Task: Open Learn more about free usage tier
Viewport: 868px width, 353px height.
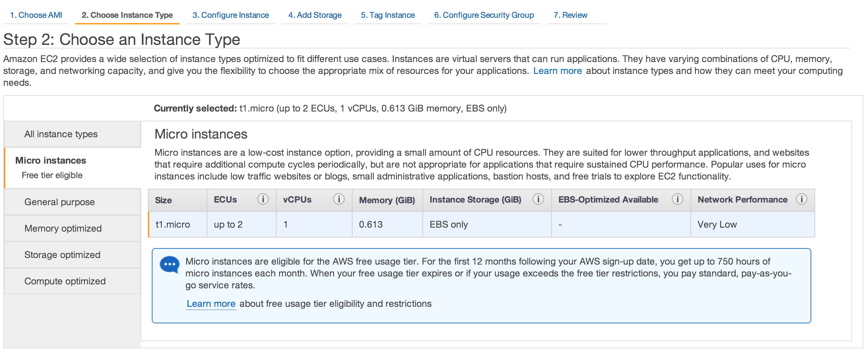Action: pos(211,304)
